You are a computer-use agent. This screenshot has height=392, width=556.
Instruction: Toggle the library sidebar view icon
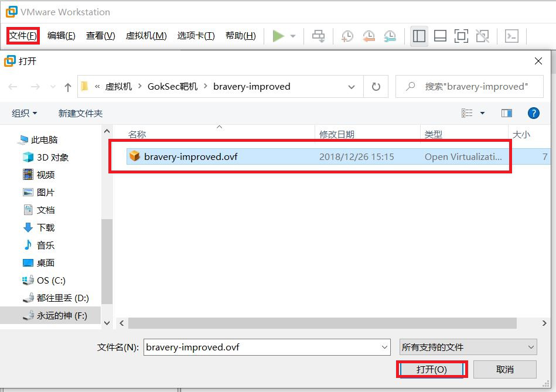tap(419, 36)
